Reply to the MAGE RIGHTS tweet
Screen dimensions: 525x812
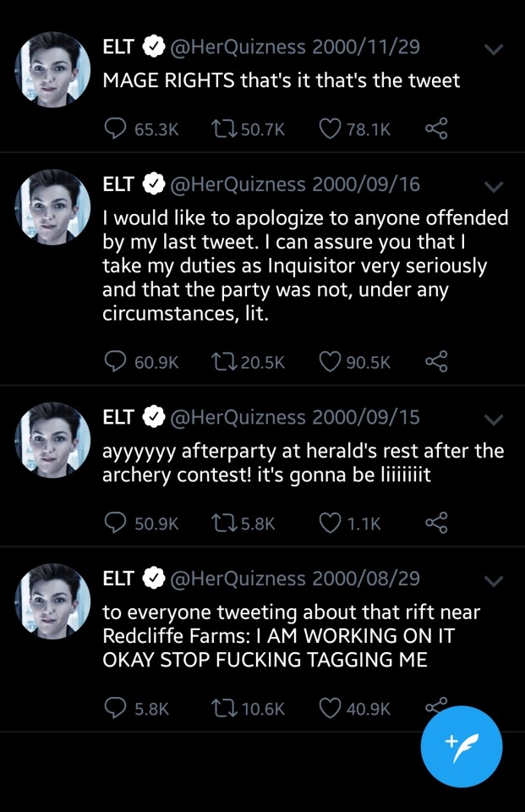click(115, 129)
